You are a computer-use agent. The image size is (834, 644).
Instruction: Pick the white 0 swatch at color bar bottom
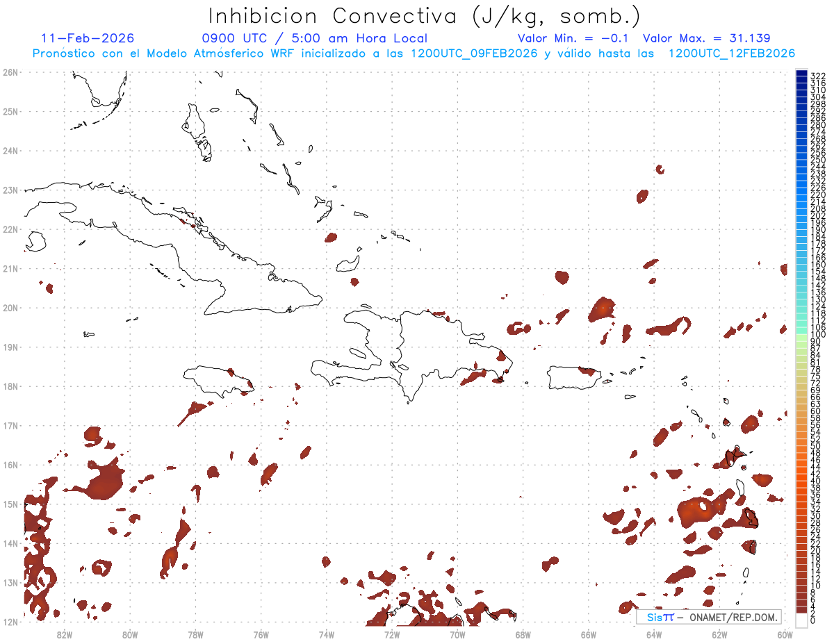[801, 618]
